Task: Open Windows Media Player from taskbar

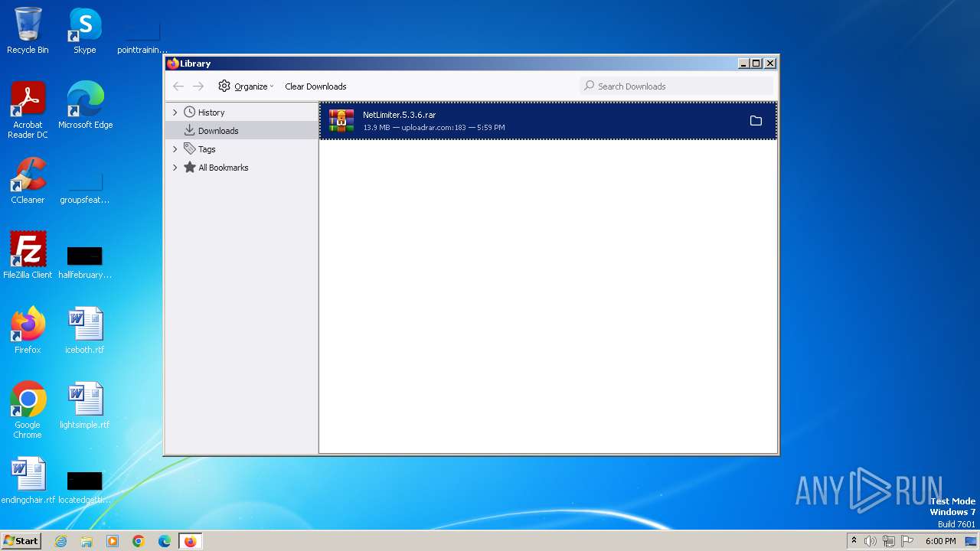Action: pyautogui.click(x=113, y=541)
